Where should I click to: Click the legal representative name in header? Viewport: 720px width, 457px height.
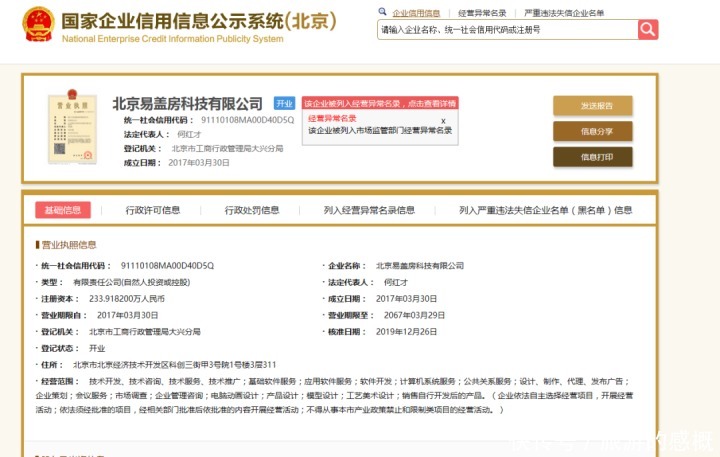tap(189, 134)
